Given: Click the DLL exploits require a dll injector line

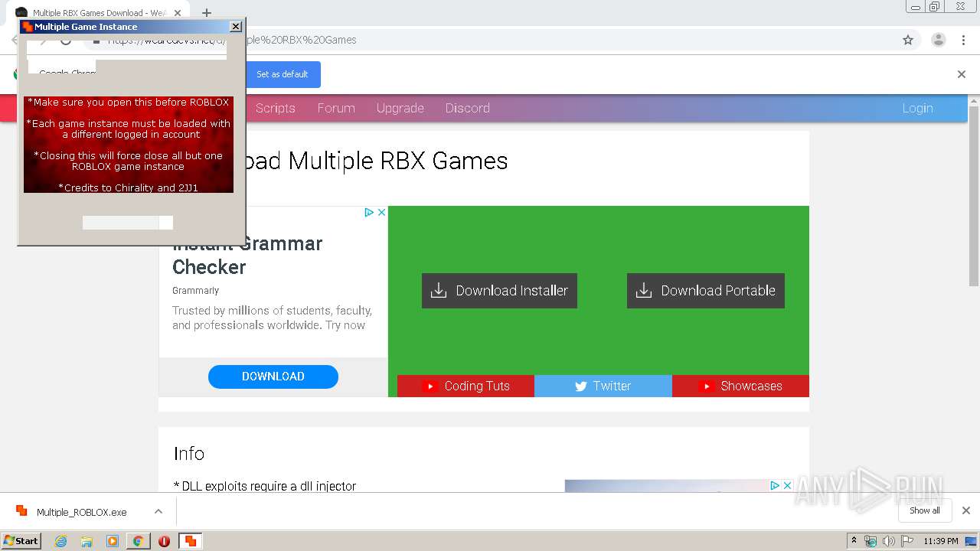Looking at the screenshot, I should pos(265,486).
